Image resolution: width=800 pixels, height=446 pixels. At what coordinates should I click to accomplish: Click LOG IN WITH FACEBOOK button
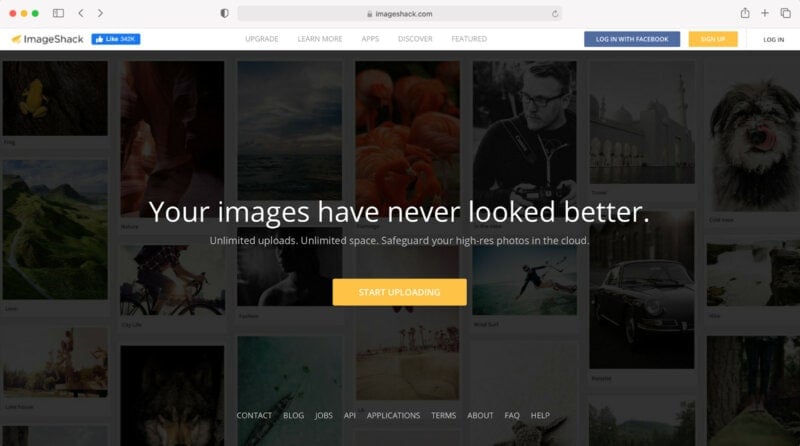[632, 39]
